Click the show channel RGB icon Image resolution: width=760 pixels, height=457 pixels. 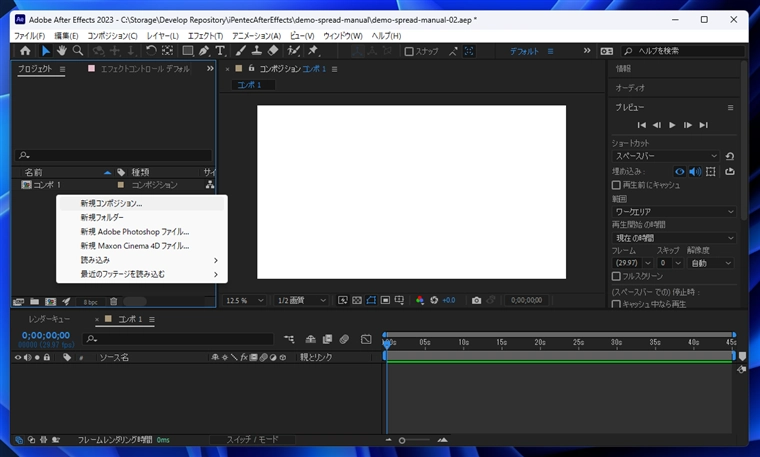(x=420, y=300)
